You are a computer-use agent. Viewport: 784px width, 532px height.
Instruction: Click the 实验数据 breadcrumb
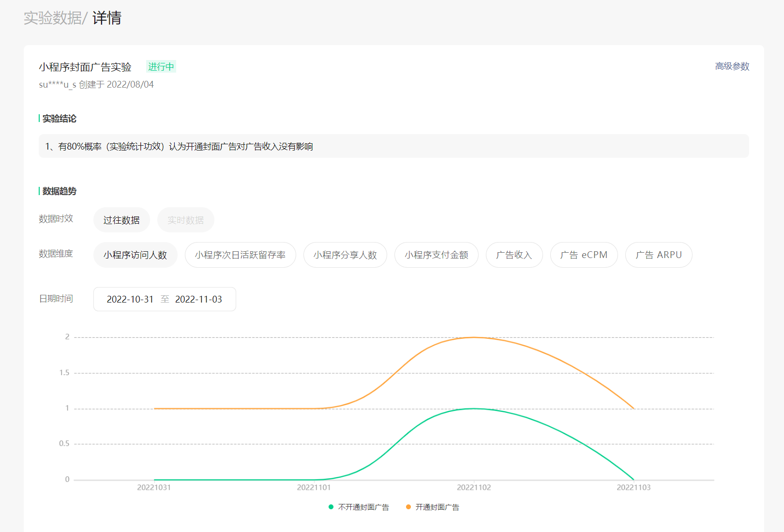53,18
